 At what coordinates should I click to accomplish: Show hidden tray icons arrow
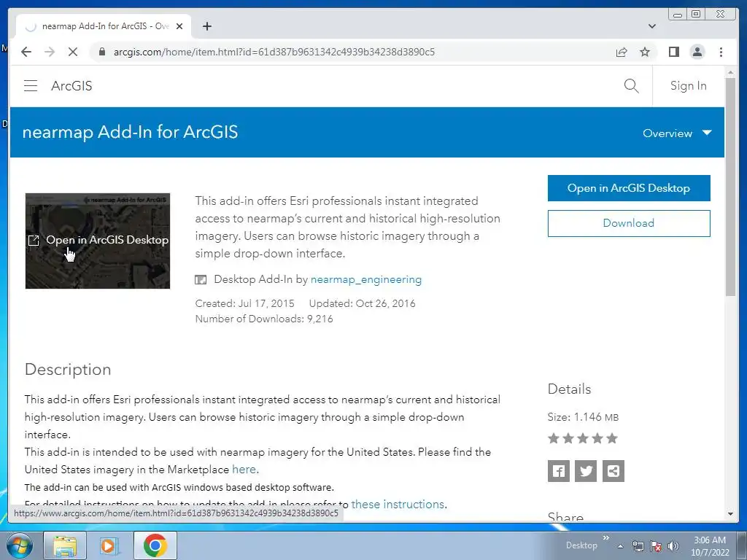[x=620, y=546]
